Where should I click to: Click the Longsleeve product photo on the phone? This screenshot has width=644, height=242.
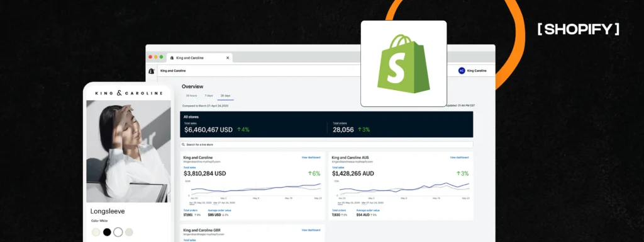[128, 151]
